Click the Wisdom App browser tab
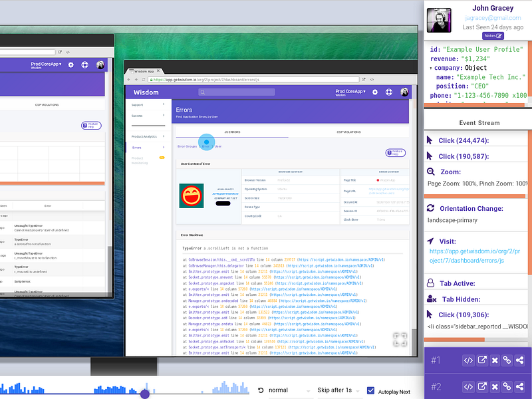The height and width of the screenshot is (399, 532). [144, 71]
